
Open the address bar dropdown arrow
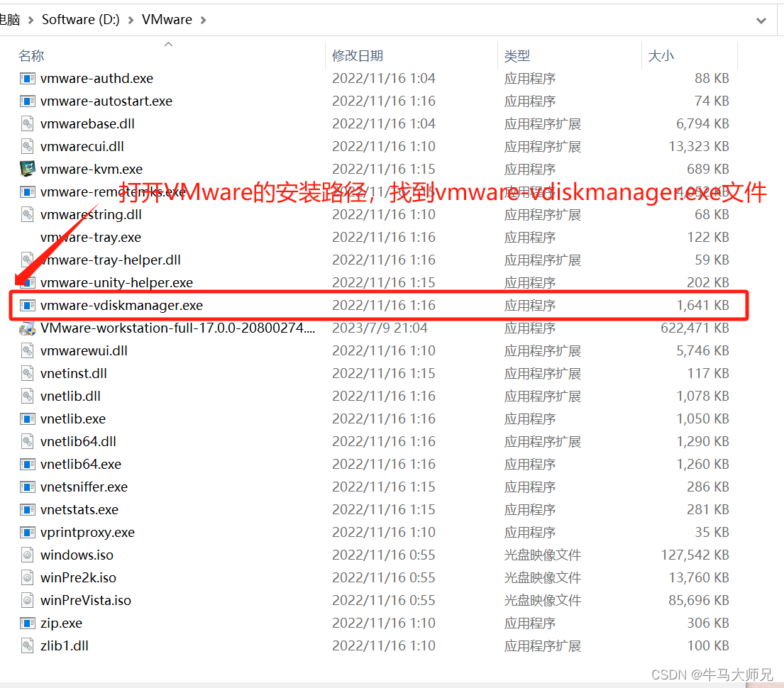click(761, 21)
